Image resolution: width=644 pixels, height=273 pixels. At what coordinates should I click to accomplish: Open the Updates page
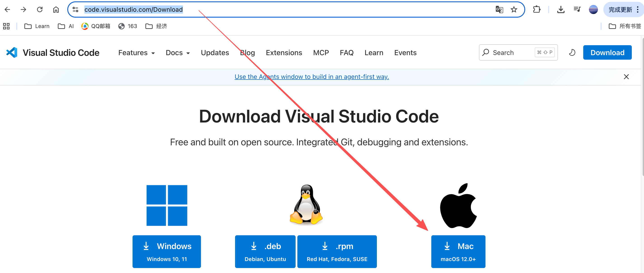pos(215,53)
